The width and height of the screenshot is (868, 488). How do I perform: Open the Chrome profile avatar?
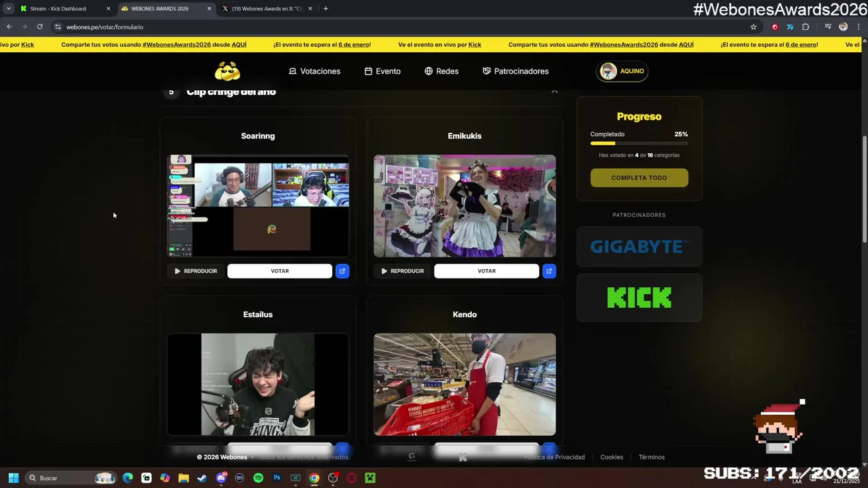844,26
